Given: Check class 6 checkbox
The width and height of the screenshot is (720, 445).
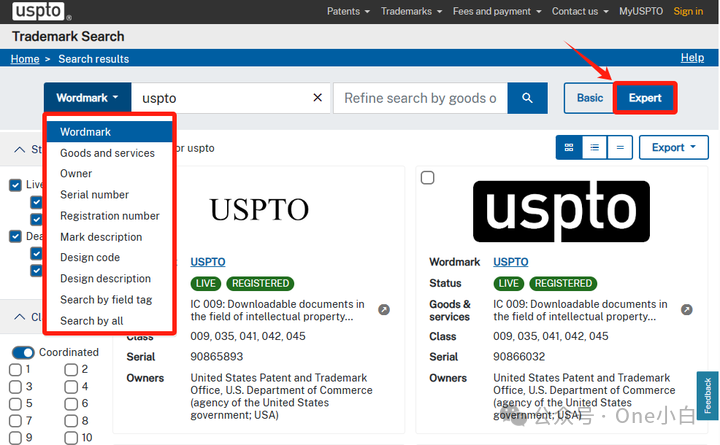Looking at the screenshot, I should pyautogui.click(x=71, y=404).
